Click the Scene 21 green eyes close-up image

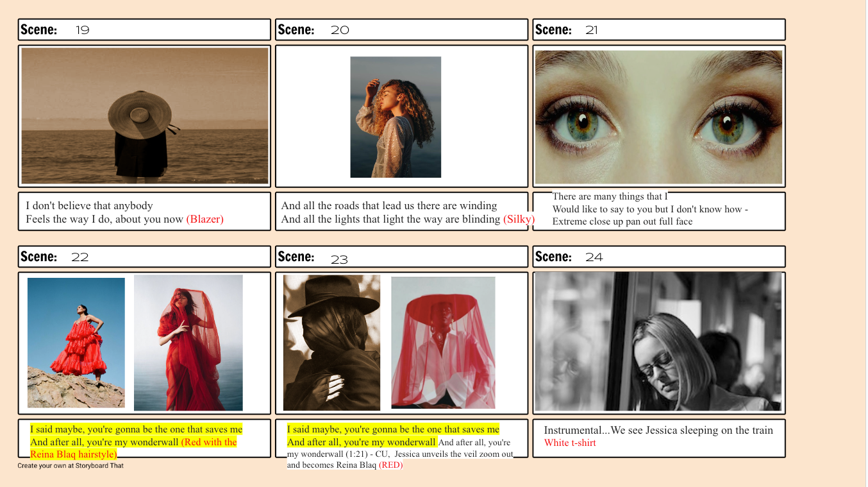click(x=658, y=117)
